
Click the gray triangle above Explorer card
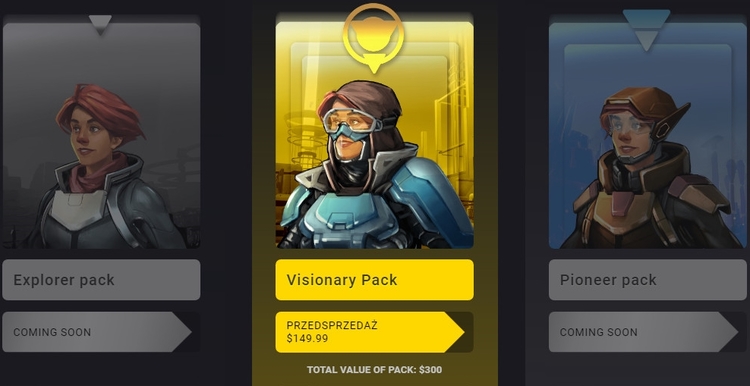tap(100, 25)
